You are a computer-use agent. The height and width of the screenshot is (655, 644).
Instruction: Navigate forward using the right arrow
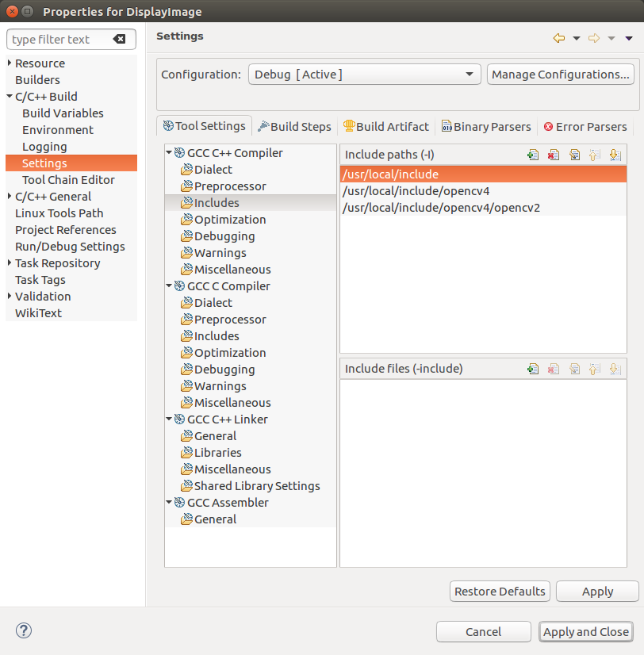(x=594, y=38)
